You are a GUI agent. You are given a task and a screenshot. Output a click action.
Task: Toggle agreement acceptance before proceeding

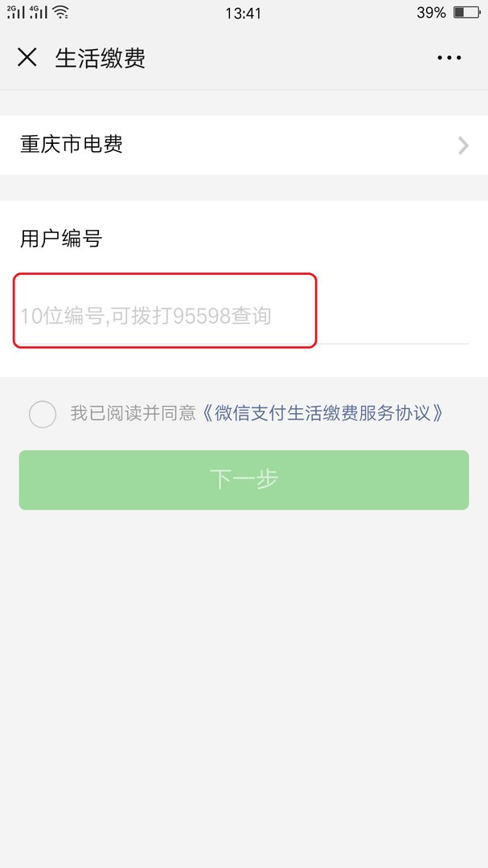43,413
